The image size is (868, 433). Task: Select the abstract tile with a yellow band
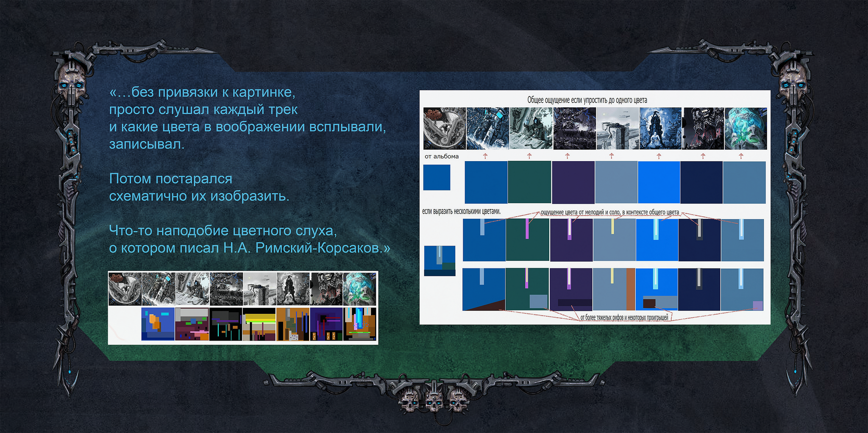click(259, 324)
